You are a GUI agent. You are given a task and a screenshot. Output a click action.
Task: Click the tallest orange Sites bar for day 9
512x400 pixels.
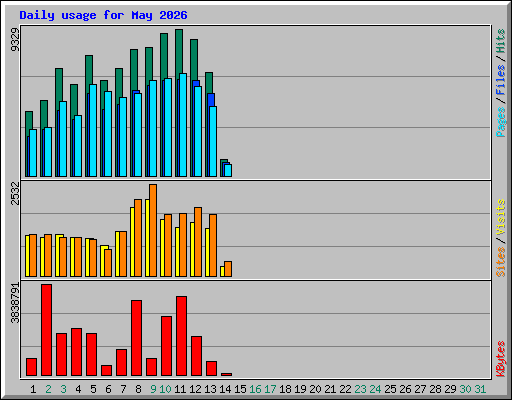tap(153, 230)
